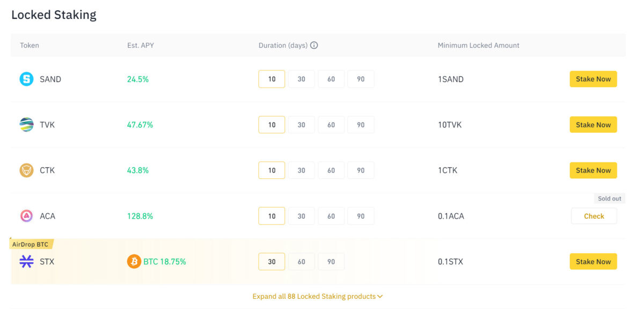
Task: Click the SAND token name
Action: click(50, 79)
